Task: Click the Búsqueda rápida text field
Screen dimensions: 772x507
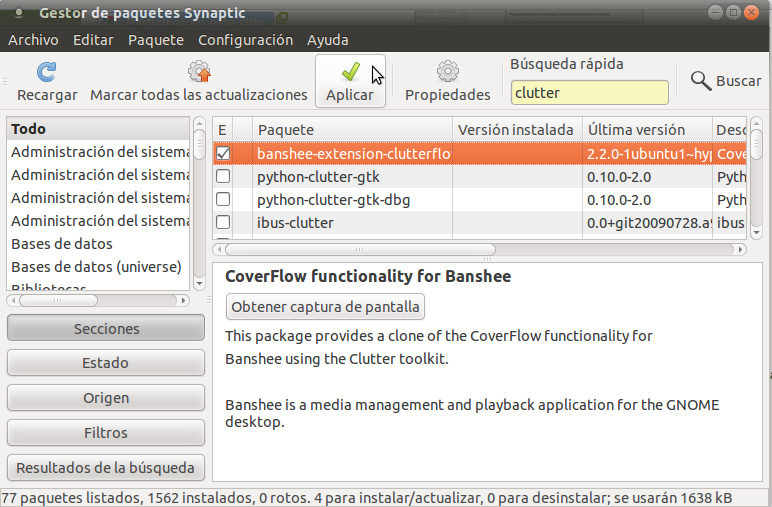Action: pyautogui.click(x=589, y=93)
